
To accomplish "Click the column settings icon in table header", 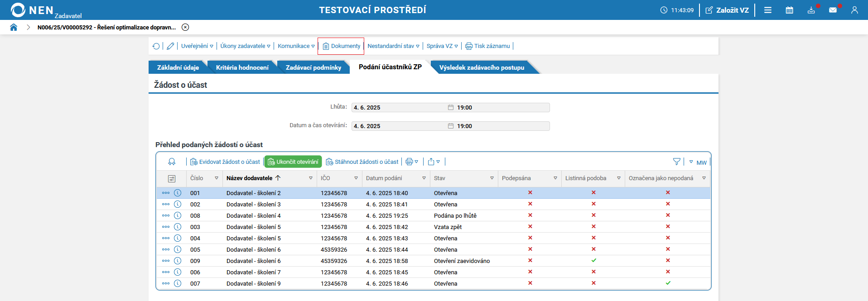I will pyautogui.click(x=172, y=178).
